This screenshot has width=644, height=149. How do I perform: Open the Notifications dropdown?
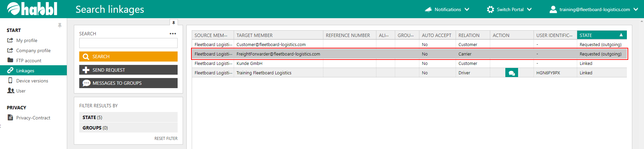tap(447, 9)
